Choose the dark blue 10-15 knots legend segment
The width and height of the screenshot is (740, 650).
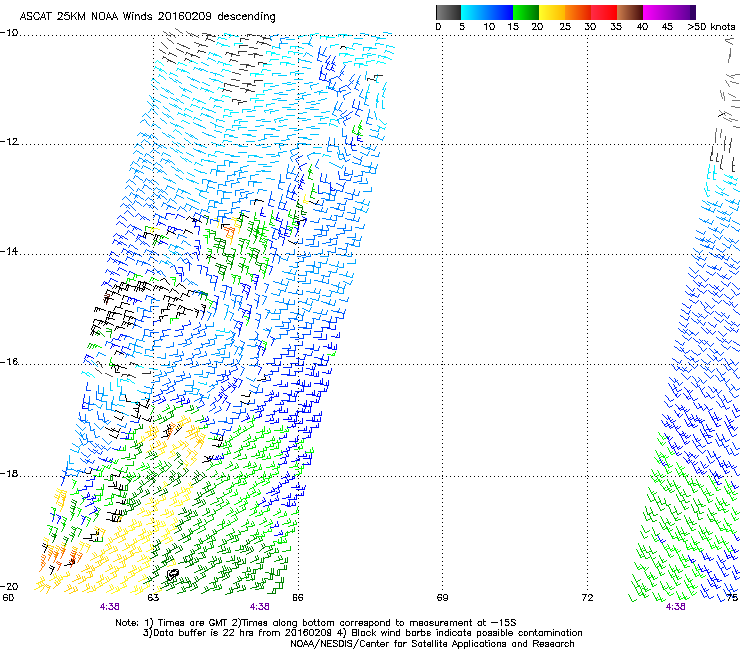coord(500,12)
